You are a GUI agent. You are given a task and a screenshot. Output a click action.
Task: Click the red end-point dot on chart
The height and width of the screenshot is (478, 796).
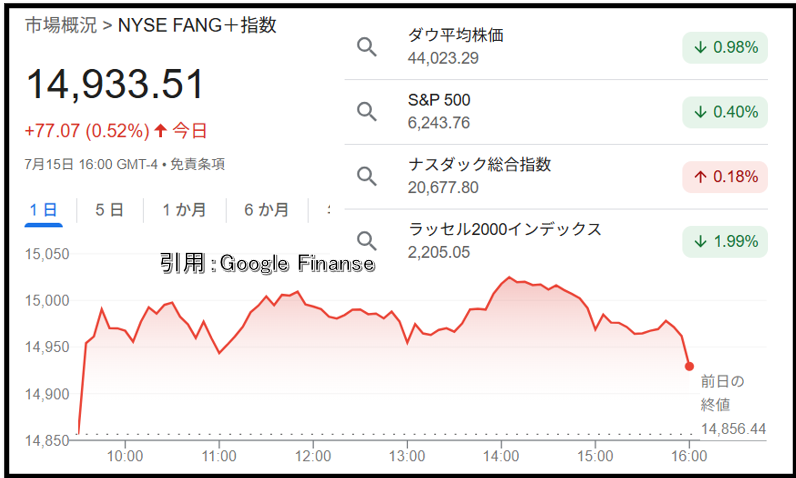(x=689, y=366)
